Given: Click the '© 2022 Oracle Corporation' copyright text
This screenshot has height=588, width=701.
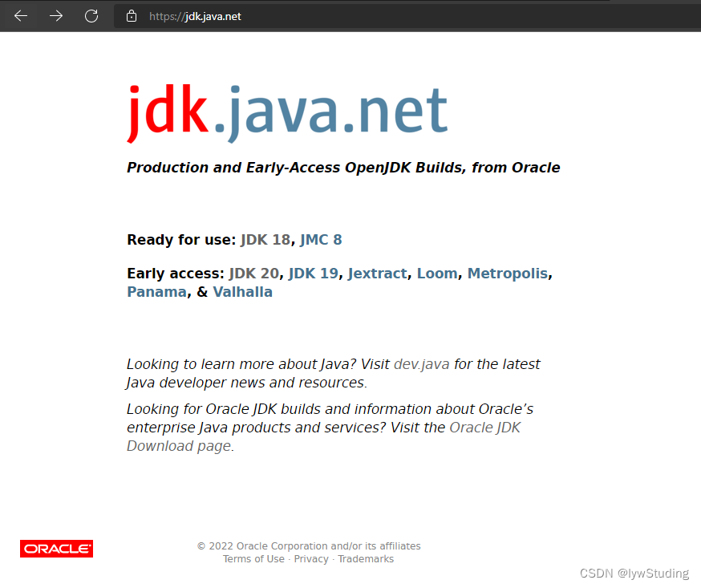Looking at the screenshot, I should coord(309,546).
